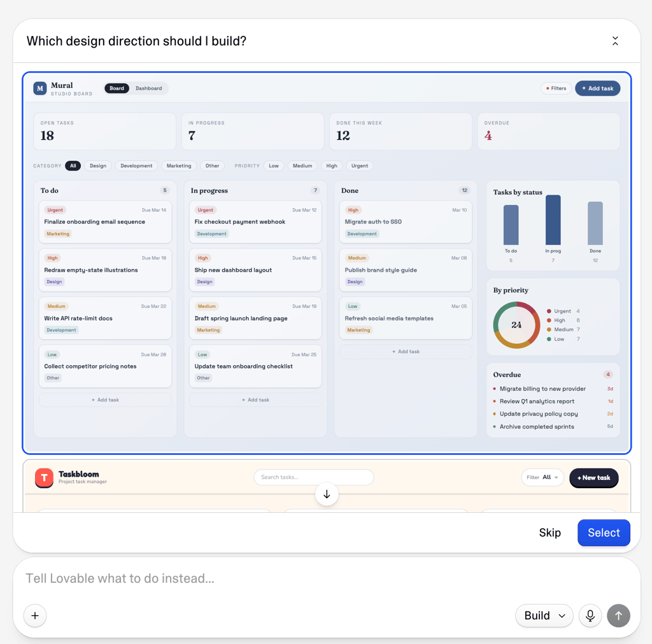Click the New task button in Taskbloom
Screen dimensions: 652x644
click(594, 478)
